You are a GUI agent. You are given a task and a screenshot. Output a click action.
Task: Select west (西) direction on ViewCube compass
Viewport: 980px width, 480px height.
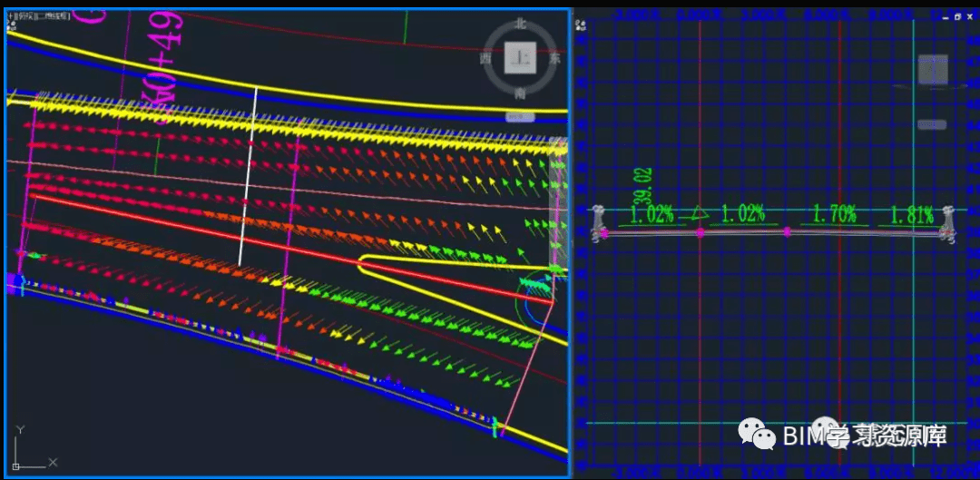(x=485, y=59)
